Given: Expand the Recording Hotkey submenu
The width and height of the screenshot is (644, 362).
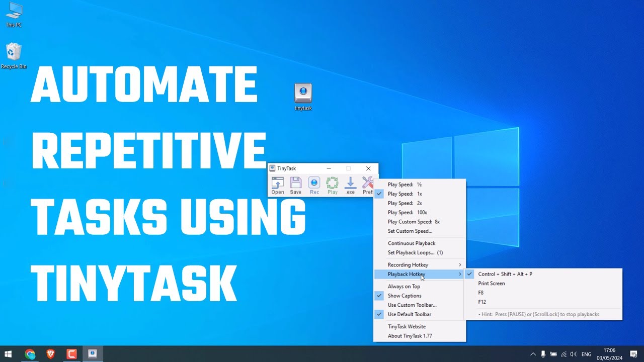Looking at the screenshot, I should pos(420,265).
